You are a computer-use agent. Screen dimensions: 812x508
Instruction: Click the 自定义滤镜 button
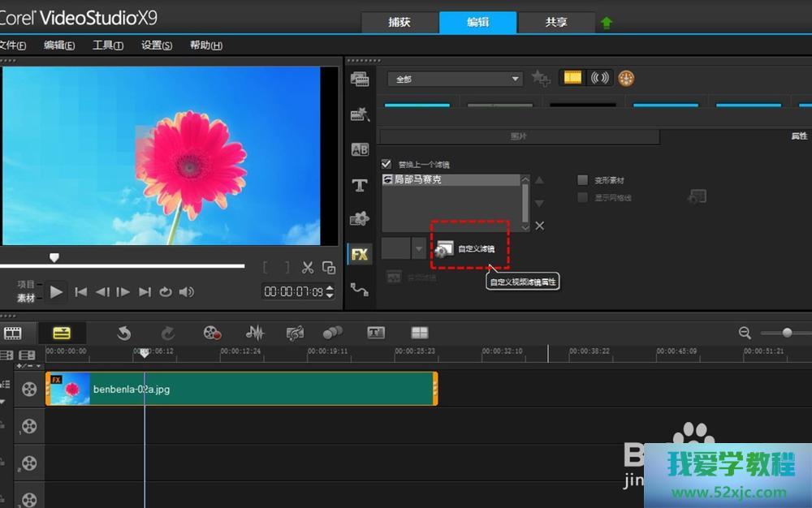pyautogui.click(x=467, y=248)
